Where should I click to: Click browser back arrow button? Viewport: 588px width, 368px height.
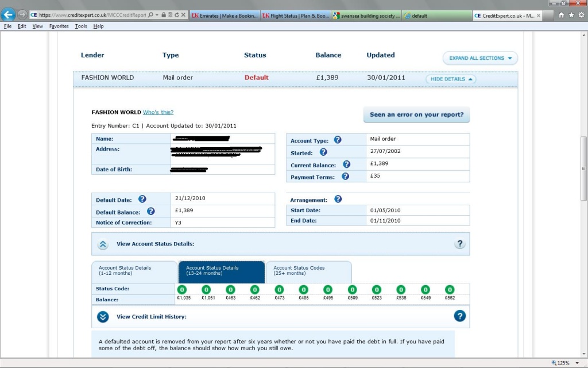point(9,14)
